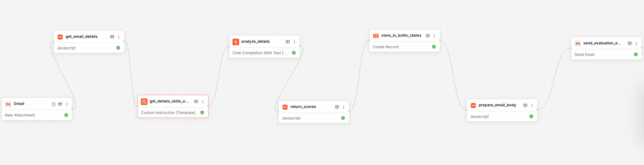Open comment icon on return_scores node
This screenshot has width=644, height=165.
(337, 107)
